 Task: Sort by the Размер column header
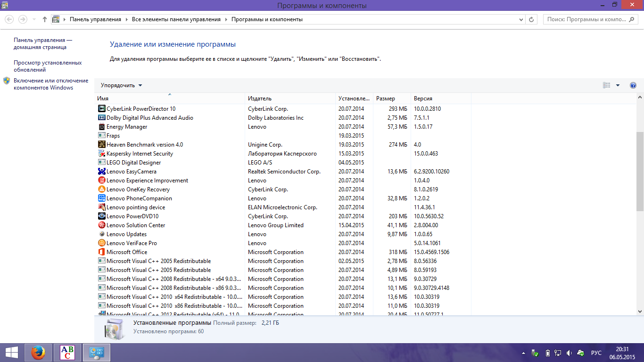click(x=392, y=99)
